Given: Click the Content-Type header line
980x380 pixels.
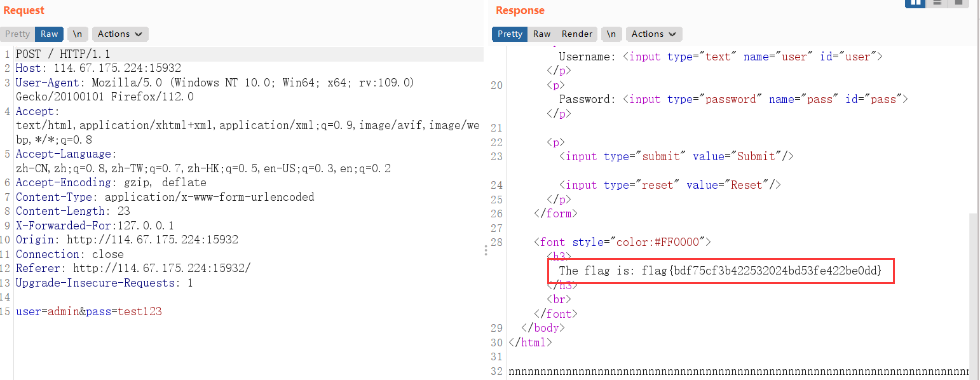Looking at the screenshot, I should coord(165,197).
